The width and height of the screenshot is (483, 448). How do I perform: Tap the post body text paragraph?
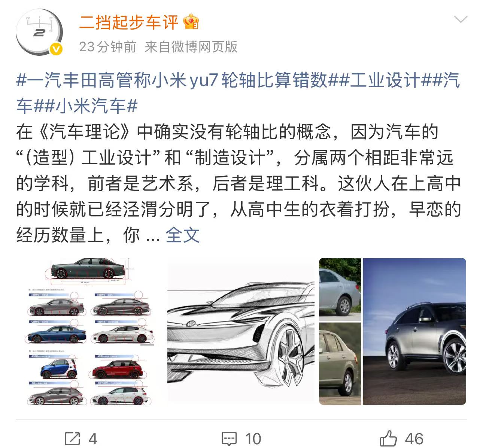click(x=239, y=183)
